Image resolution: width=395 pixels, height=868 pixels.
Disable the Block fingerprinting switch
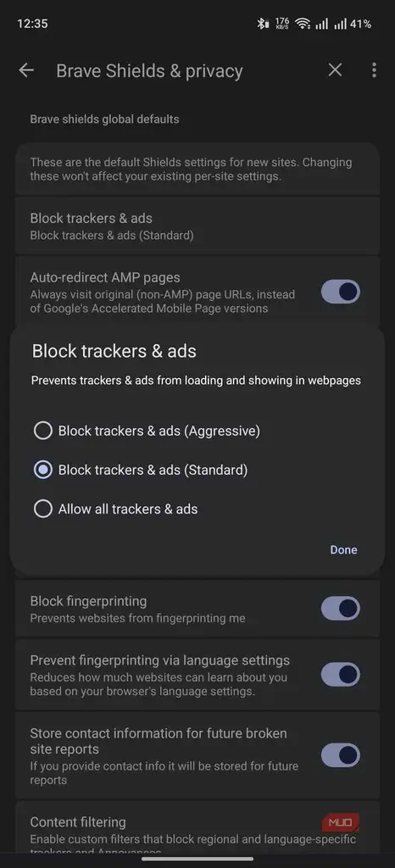pos(341,609)
